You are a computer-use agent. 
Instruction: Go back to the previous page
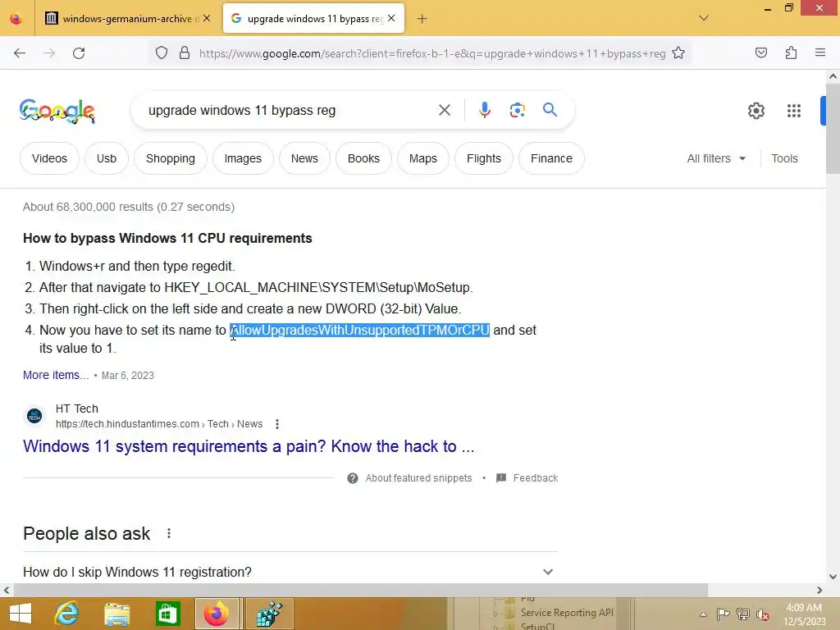(x=20, y=53)
